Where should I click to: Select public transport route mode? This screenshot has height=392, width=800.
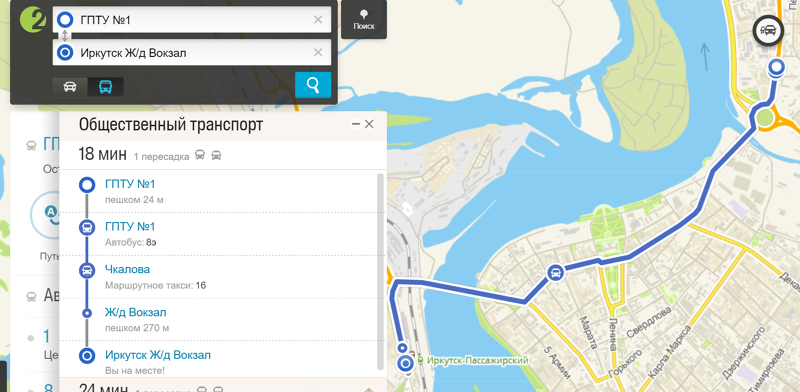[106, 87]
